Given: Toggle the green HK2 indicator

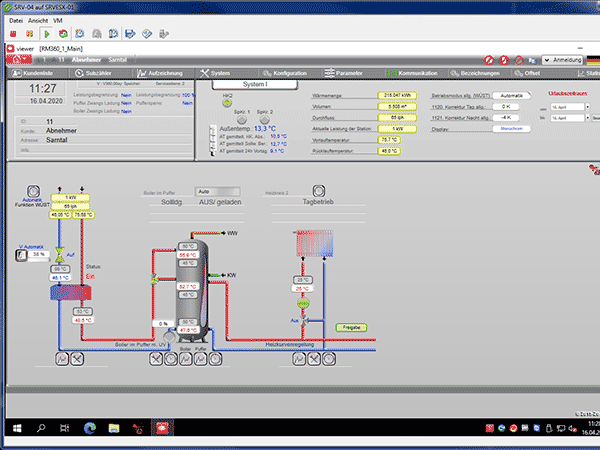Looking at the screenshot, I should click(x=227, y=103).
